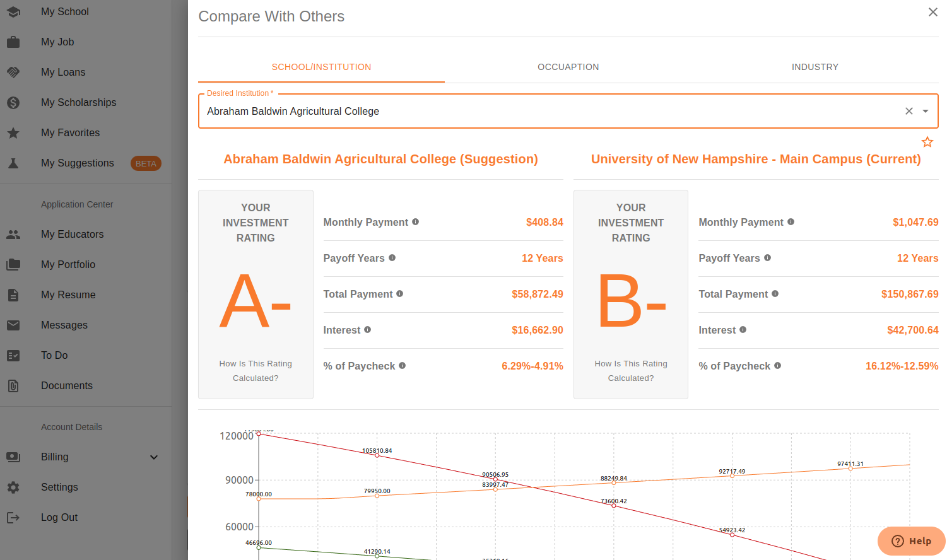Click info icon next to Abraham Baldwin Monthly Payment

pos(416,222)
